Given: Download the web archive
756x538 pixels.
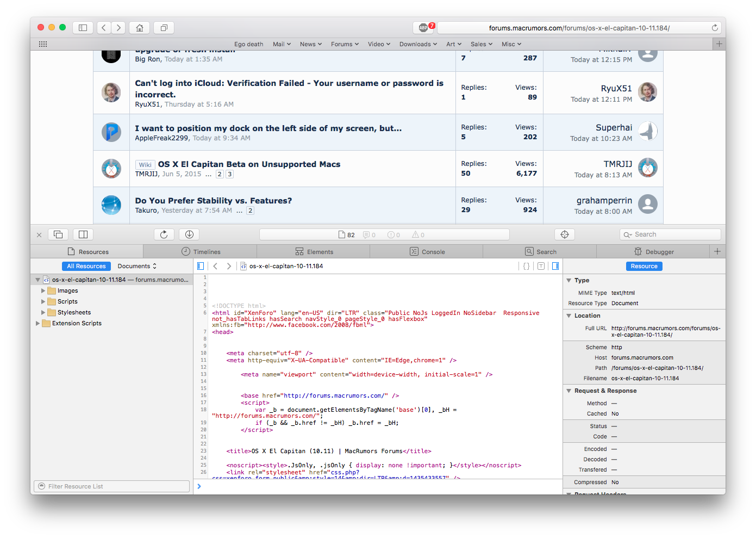Looking at the screenshot, I should coord(189,234).
